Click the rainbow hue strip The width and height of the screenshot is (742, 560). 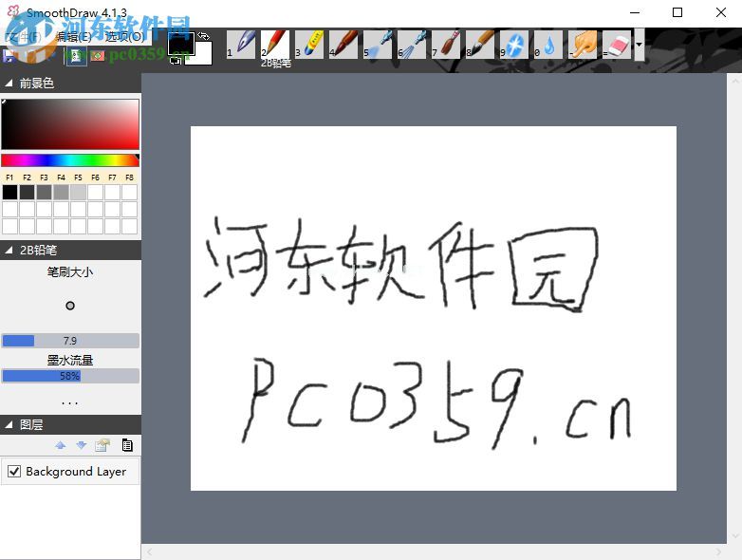click(70, 160)
